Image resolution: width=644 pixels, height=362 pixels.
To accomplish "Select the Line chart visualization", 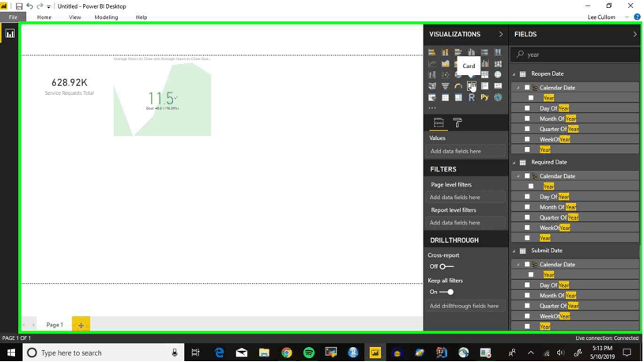I will tap(432, 64).
